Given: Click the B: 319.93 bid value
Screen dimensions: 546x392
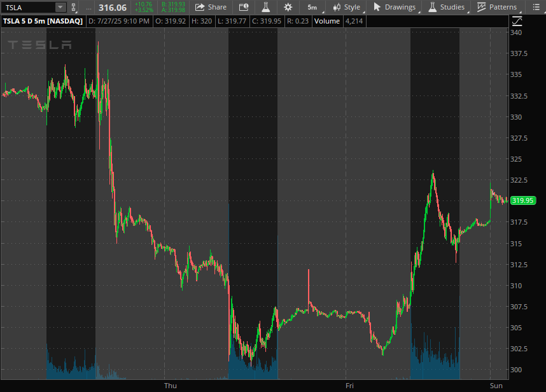Looking at the screenshot, I should click(173, 4).
